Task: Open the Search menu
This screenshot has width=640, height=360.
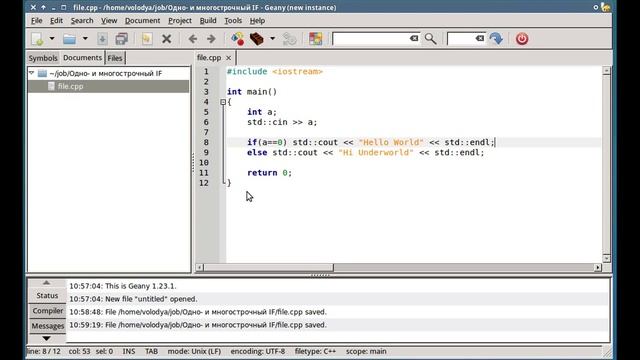Action: (x=82, y=20)
